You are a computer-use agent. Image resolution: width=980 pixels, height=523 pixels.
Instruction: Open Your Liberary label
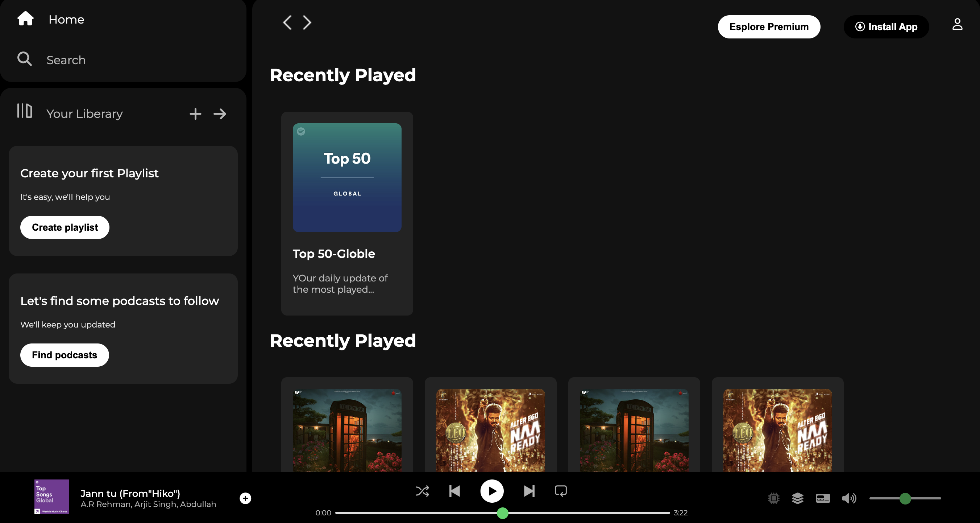pos(84,114)
